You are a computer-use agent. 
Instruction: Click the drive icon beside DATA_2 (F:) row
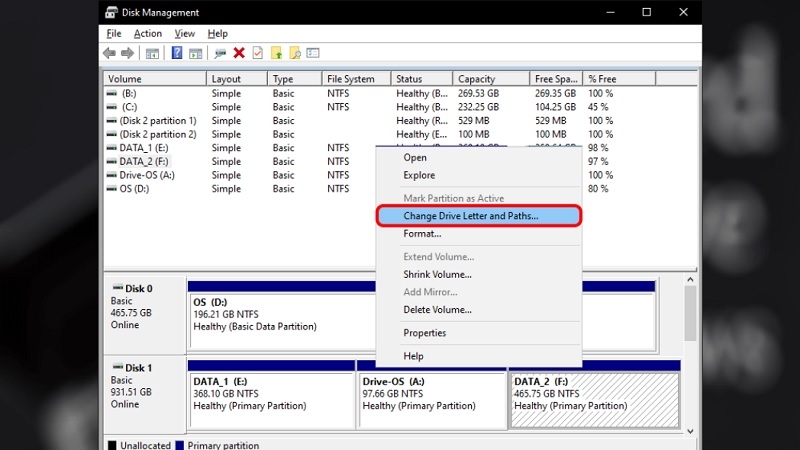[112, 162]
